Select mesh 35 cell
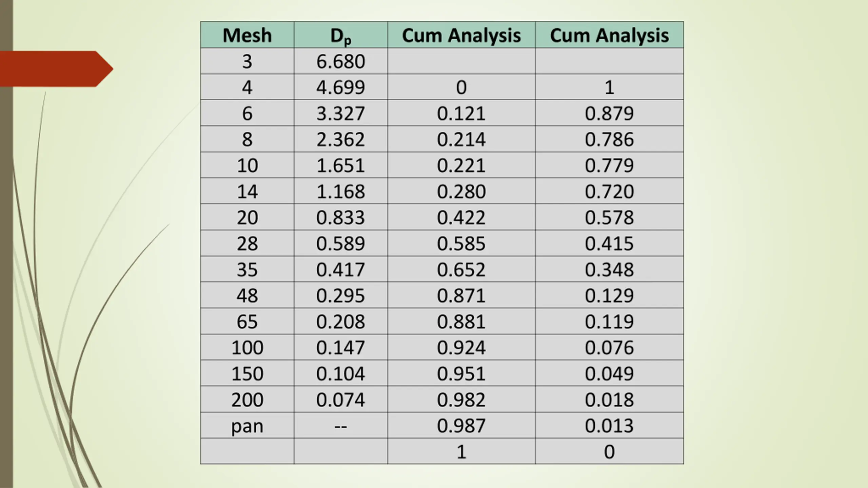 click(x=247, y=269)
